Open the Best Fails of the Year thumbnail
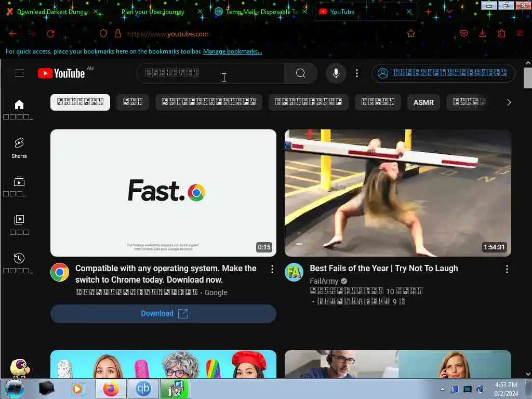The image size is (532, 399). pos(397,193)
